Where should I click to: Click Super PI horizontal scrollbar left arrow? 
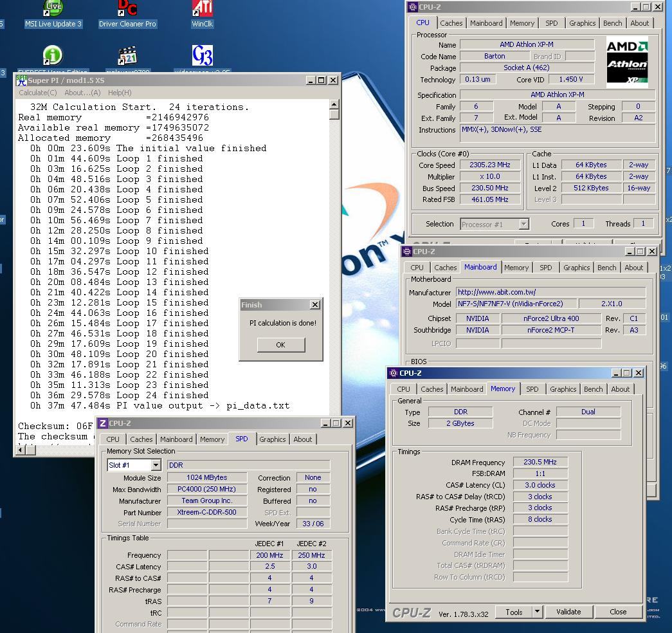pos(20,450)
